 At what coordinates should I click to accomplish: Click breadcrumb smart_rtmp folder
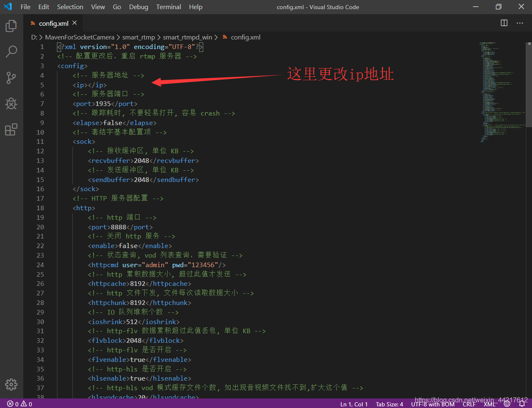pyautogui.click(x=138, y=37)
